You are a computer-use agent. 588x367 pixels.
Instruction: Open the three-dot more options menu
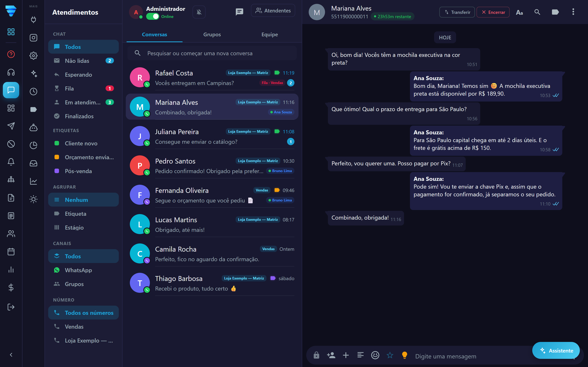pos(573,12)
